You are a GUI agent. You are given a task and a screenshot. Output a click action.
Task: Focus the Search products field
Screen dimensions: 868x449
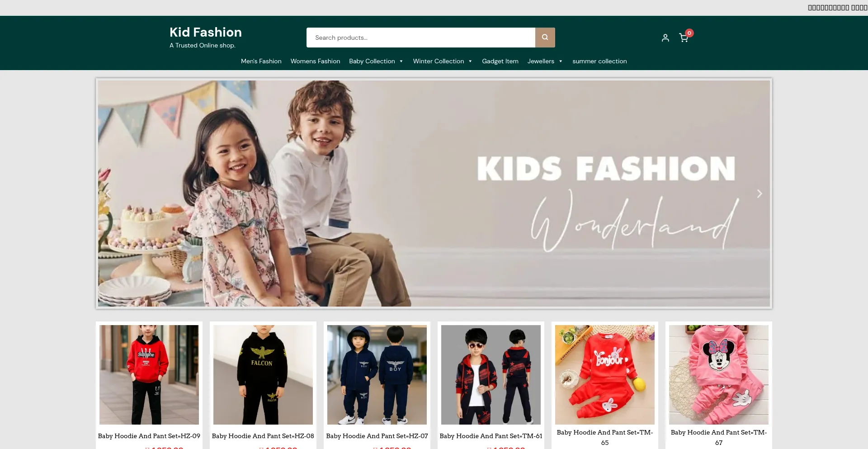(x=421, y=38)
